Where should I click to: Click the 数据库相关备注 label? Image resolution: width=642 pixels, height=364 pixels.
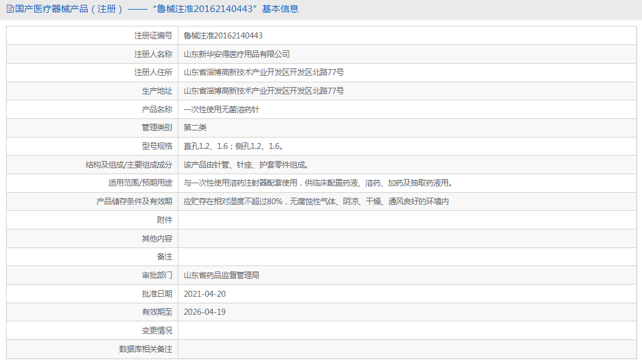click(x=145, y=349)
